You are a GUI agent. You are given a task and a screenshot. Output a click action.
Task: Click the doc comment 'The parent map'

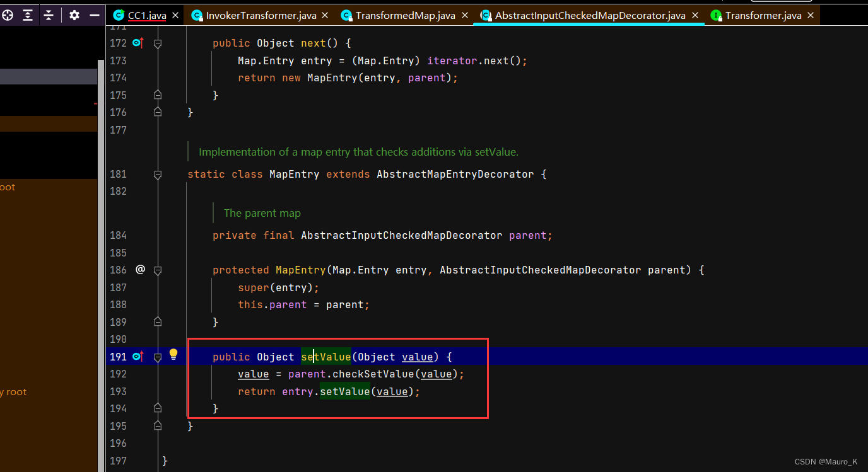(262, 213)
